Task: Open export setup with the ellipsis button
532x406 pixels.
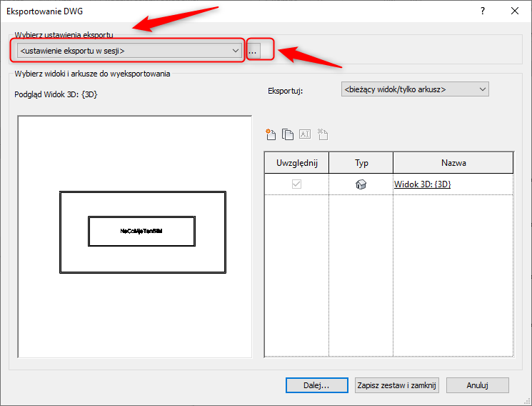Action: (253, 51)
